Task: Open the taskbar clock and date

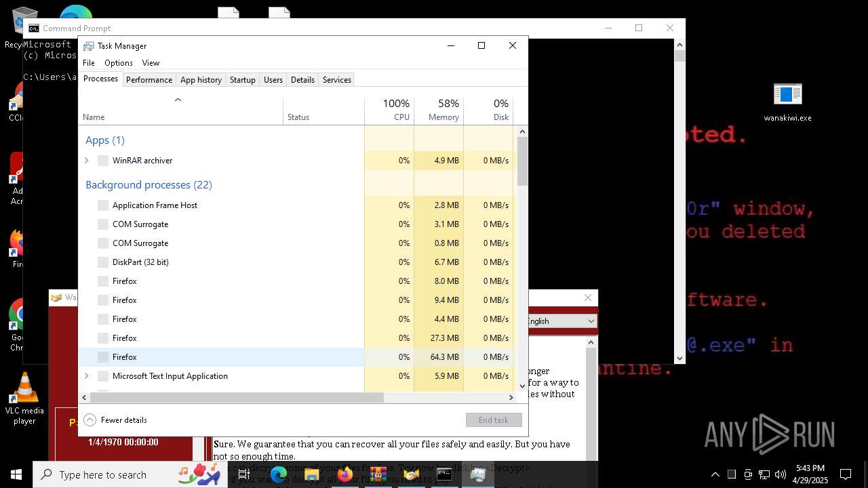Action: (811, 474)
